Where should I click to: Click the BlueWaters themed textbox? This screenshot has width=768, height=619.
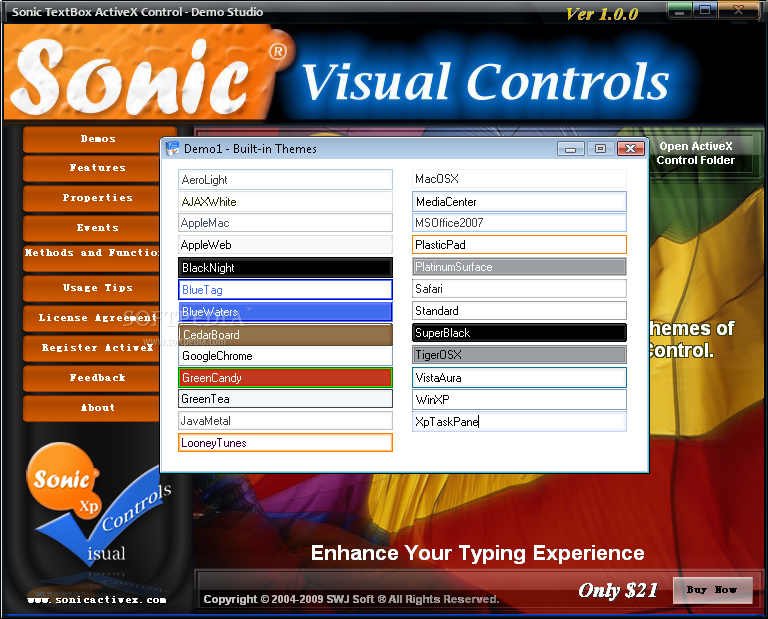(x=285, y=311)
